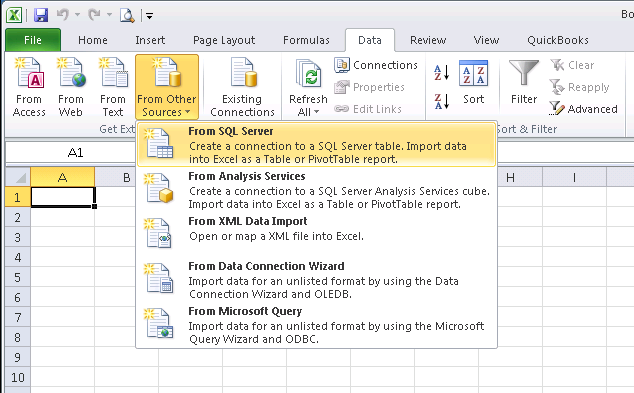Redo the last action

point(95,15)
